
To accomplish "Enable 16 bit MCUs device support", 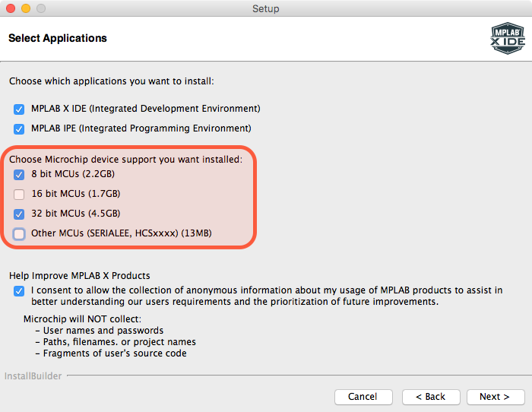I will click(x=19, y=194).
